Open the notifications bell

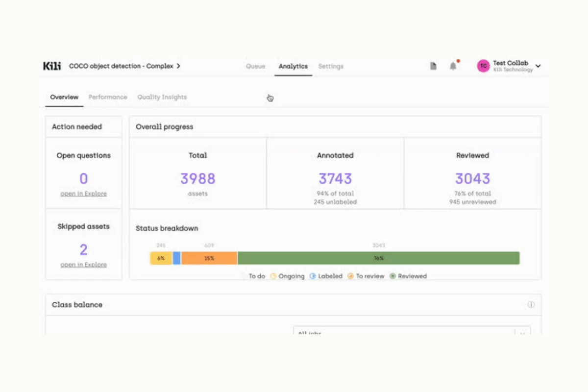(x=452, y=66)
